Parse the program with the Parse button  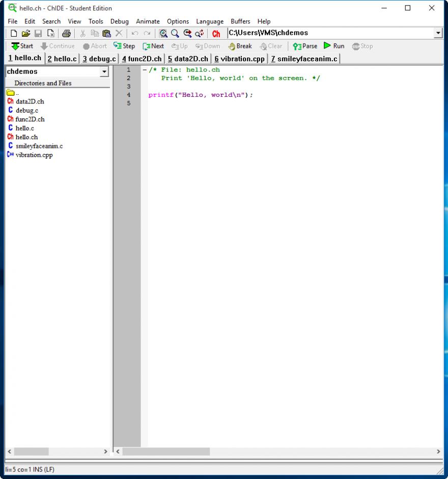pos(305,46)
